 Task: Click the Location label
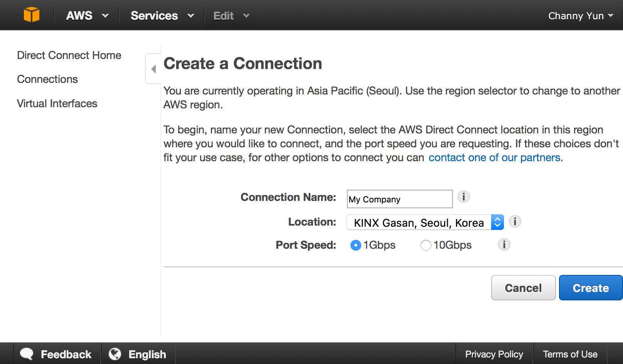[312, 222]
